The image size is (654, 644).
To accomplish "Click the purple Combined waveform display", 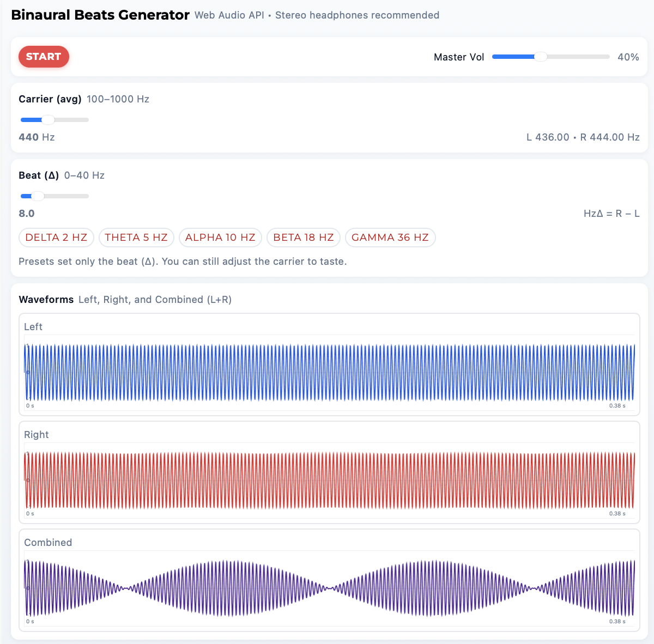I will pyautogui.click(x=329, y=588).
